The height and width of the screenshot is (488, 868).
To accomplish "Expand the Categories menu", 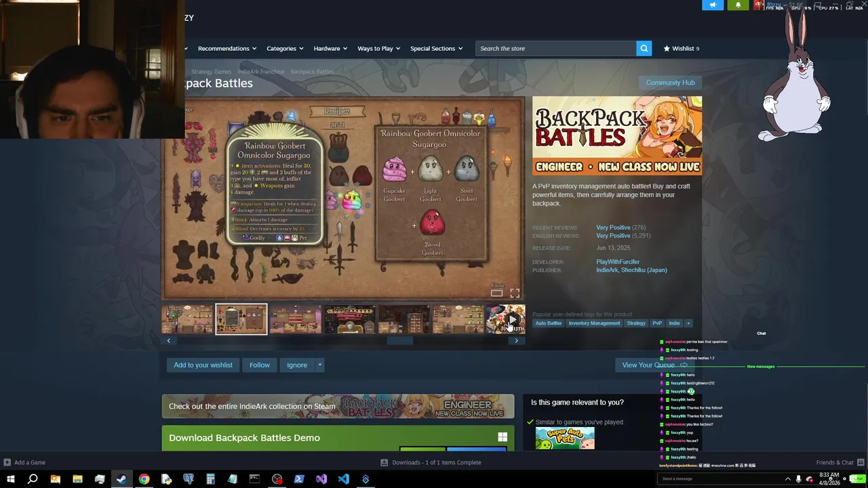I will (x=285, y=48).
